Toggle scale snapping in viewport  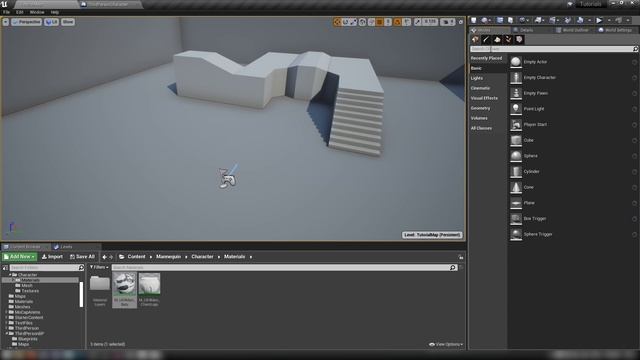(x=418, y=22)
